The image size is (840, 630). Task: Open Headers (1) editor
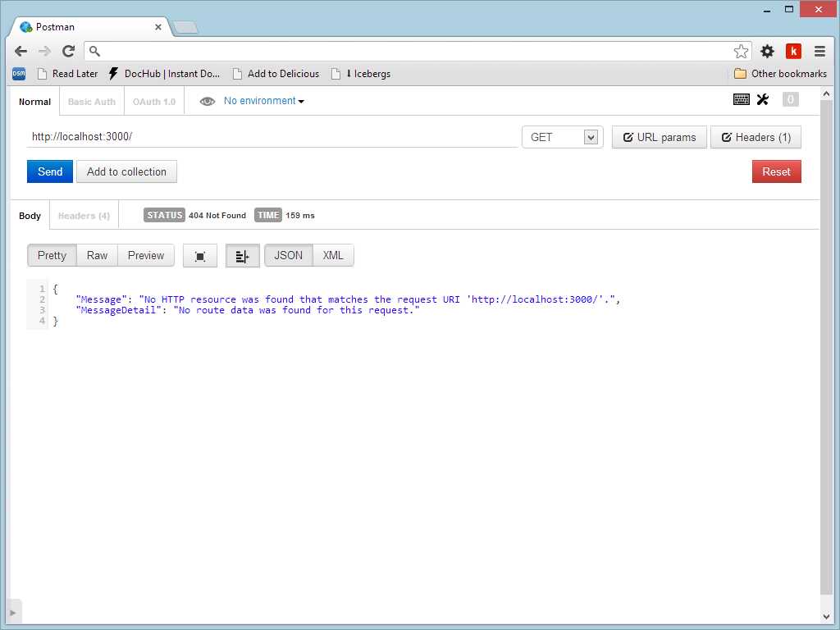[x=756, y=137]
